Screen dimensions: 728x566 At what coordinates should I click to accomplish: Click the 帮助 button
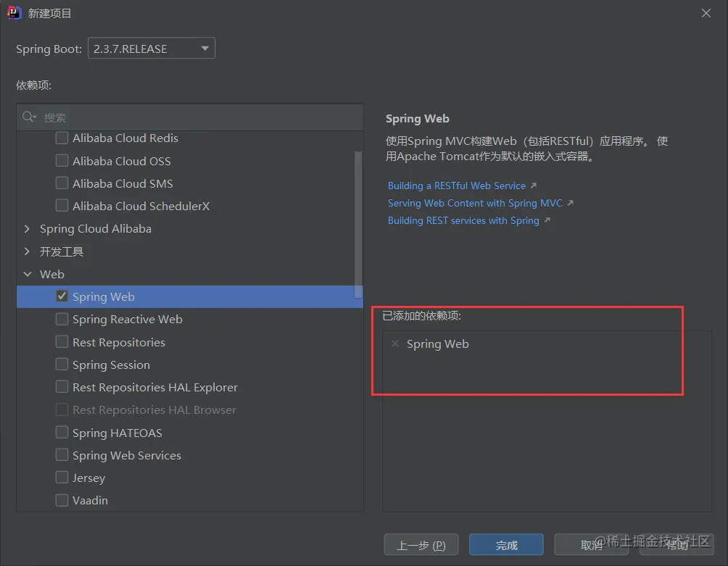pos(677,545)
